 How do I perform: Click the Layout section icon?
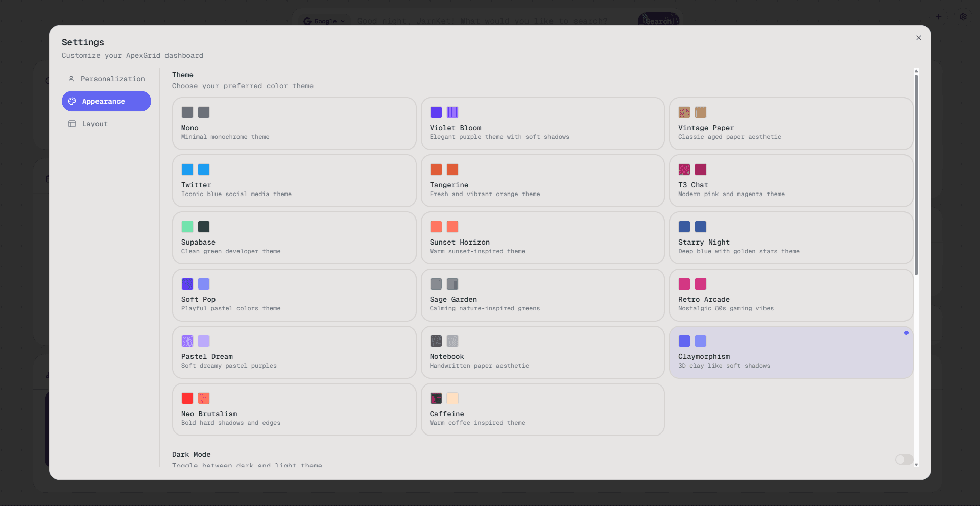[x=71, y=124]
